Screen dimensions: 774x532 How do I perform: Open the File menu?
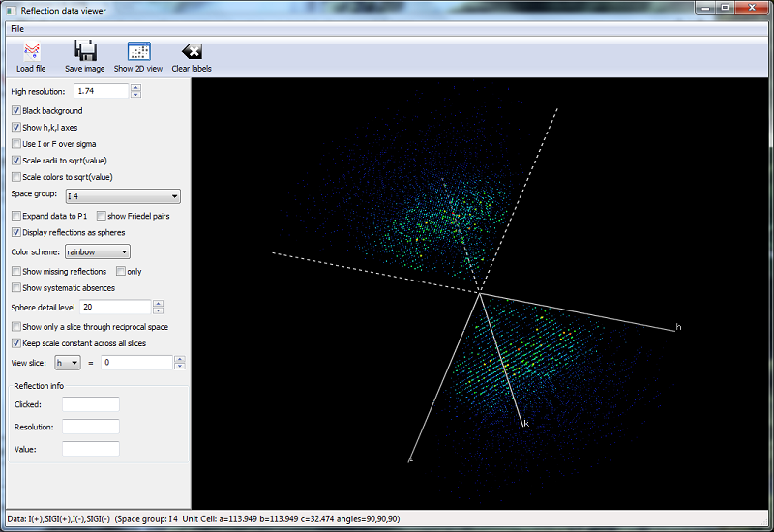point(17,28)
